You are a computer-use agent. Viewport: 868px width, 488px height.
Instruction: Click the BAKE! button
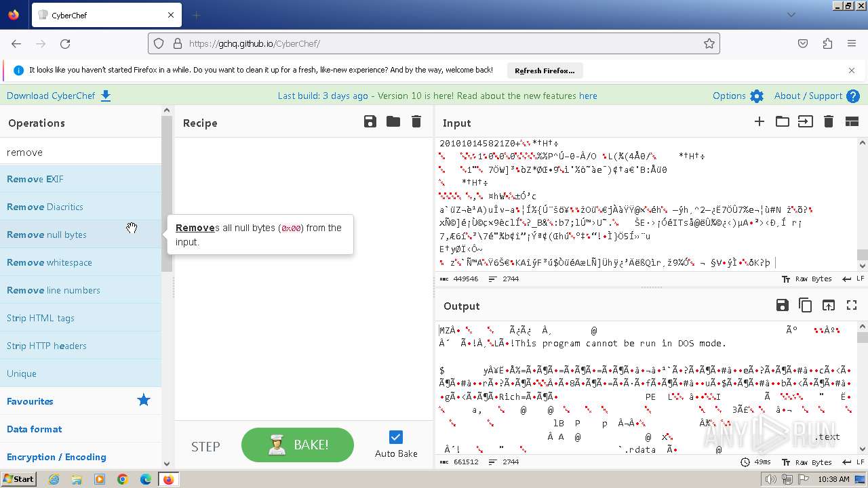(298, 445)
